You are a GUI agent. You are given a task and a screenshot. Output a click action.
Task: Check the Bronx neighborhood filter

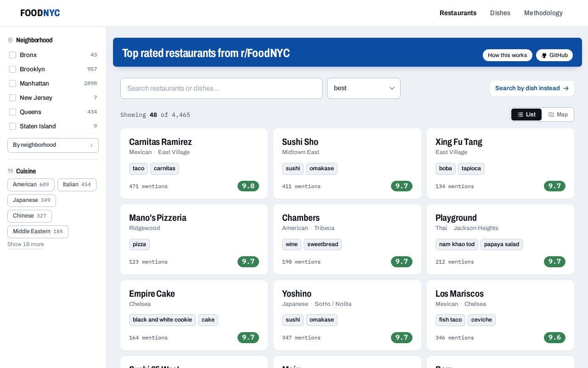(13, 55)
